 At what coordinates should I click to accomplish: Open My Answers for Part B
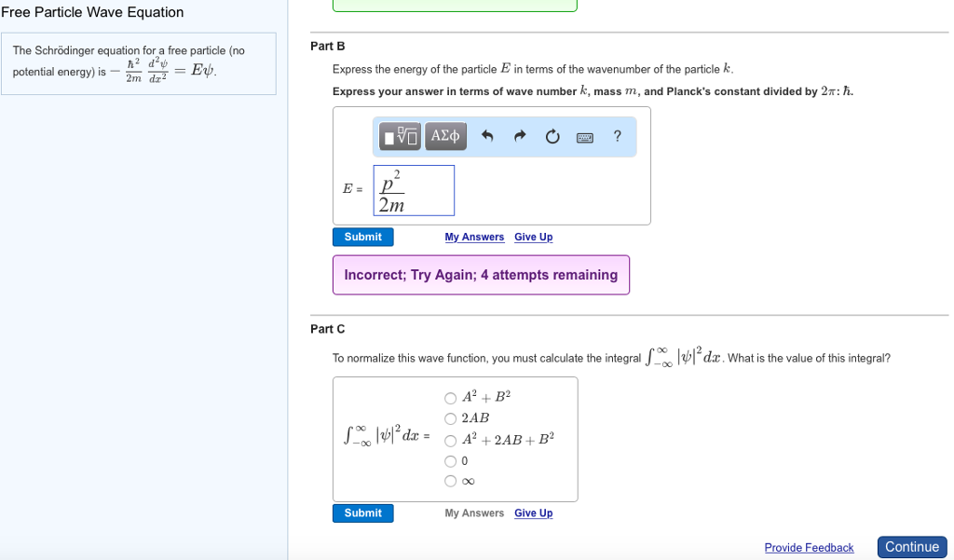(x=474, y=237)
